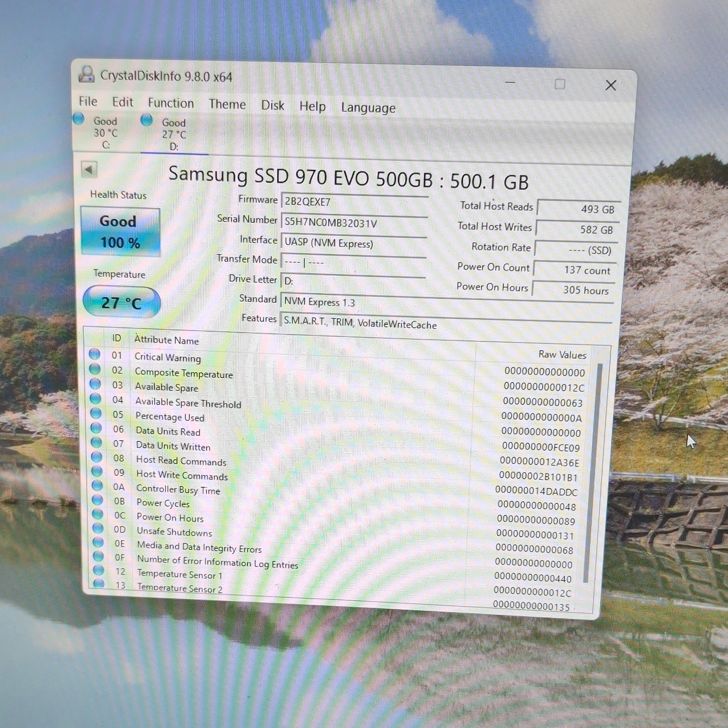Viewport: 728px width, 728px height.
Task: Click the Temperature Sensor 1 status orb
Action: (x=99, y=570)
